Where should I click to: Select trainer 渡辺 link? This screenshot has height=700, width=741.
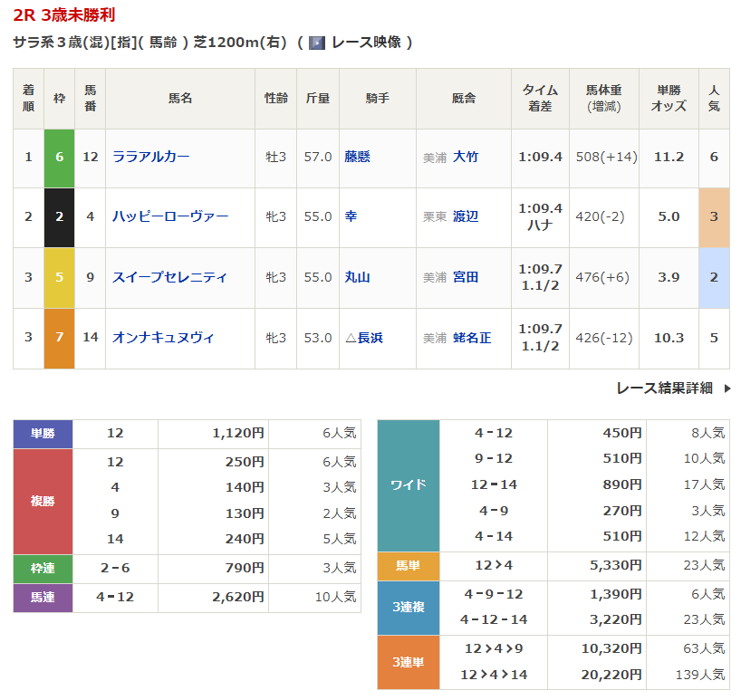coord(466,216)
